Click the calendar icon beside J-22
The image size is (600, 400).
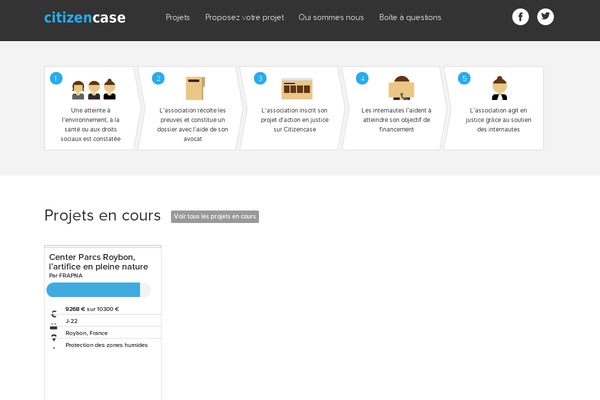point(54,326)
